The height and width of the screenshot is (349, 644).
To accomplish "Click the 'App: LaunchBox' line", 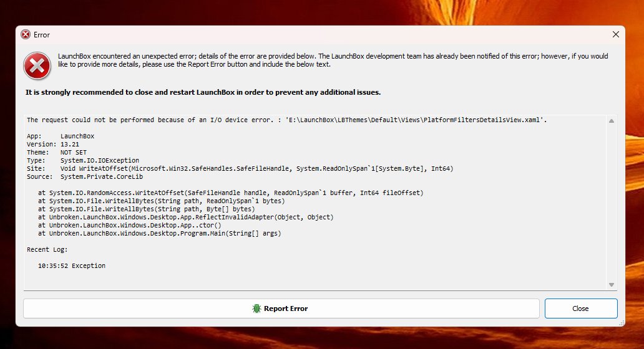I will tap(61, 136).
